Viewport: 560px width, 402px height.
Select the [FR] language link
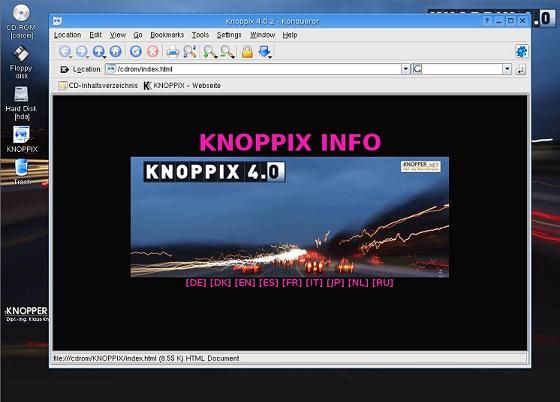(292, 283)
